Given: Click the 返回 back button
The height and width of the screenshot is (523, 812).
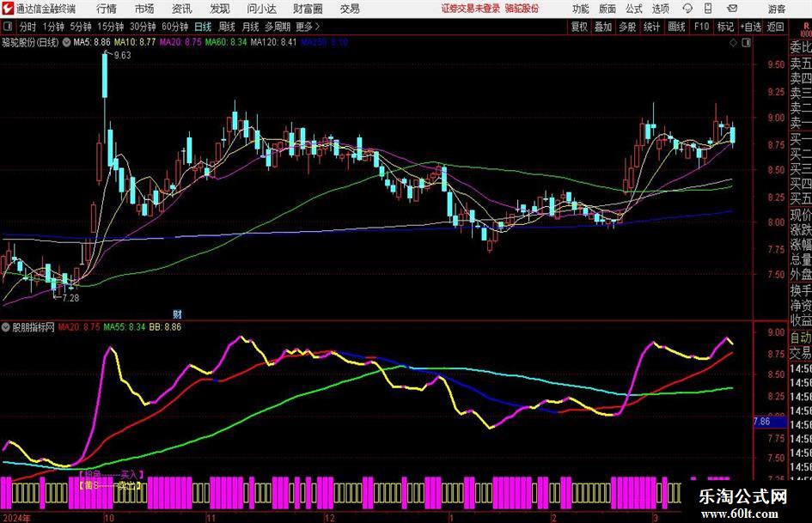Looking at the screenshot, I should 775,27.
